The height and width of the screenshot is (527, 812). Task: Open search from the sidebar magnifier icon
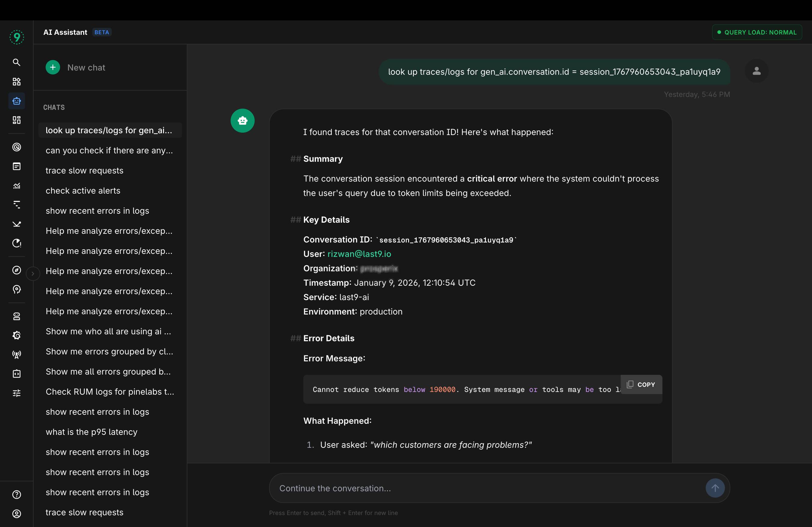[17, 62]
